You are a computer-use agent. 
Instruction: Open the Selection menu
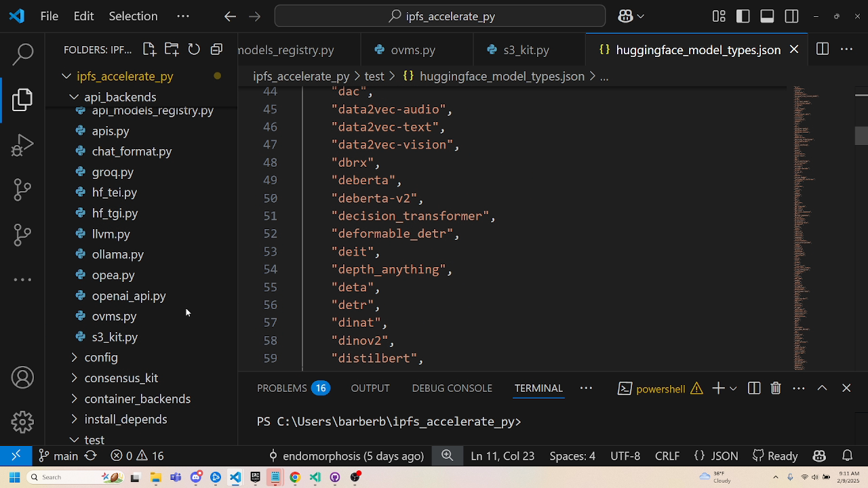coord(133,16)
